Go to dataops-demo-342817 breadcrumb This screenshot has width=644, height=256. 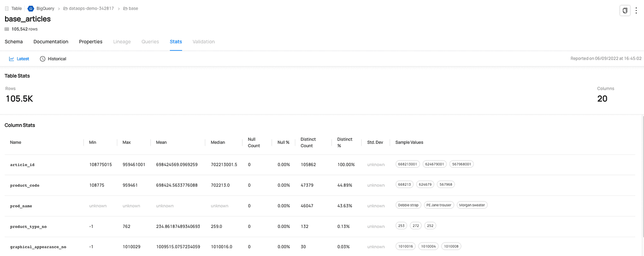coord(92,8)
